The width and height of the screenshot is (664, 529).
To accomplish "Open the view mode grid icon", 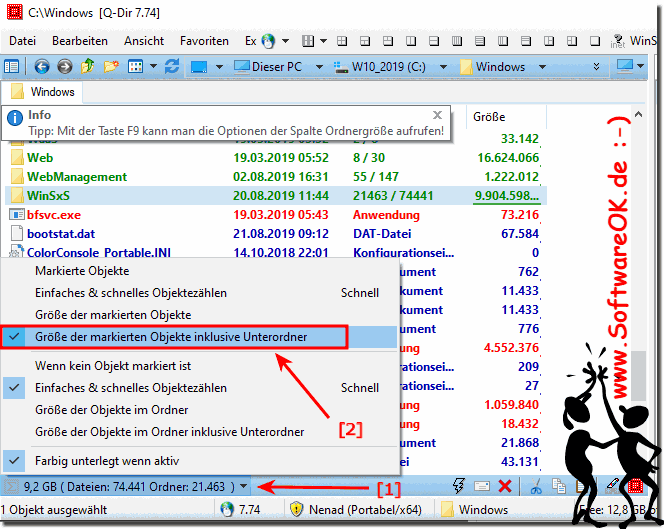I will pyautogui.click(x=136, y=66).
